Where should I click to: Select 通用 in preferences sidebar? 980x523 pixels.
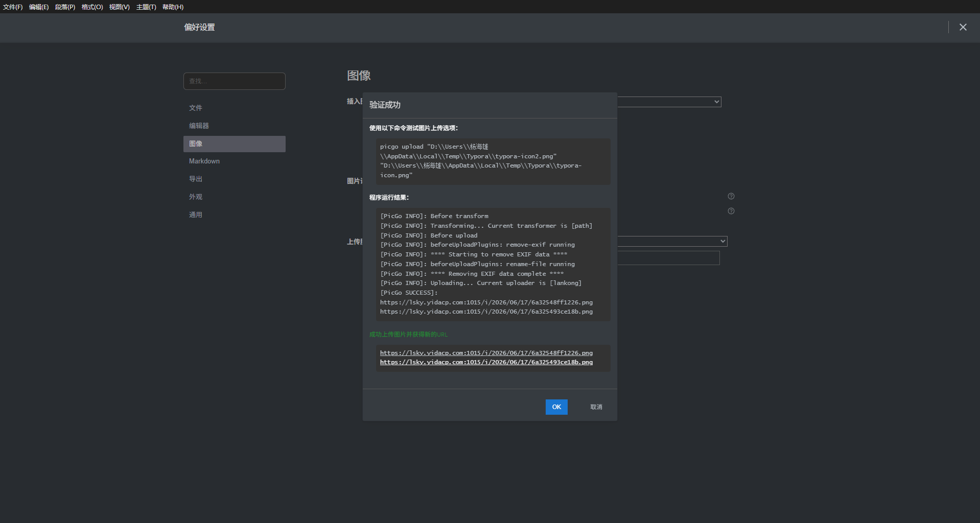(x=235, y=215)
